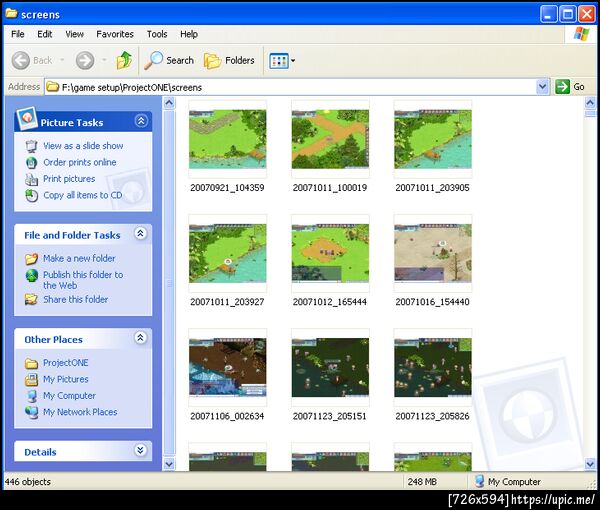Collapse the Picture Tasks panel
Image resolution: width=600 pixels, height=510 pixels.
[x=141, y=121]
